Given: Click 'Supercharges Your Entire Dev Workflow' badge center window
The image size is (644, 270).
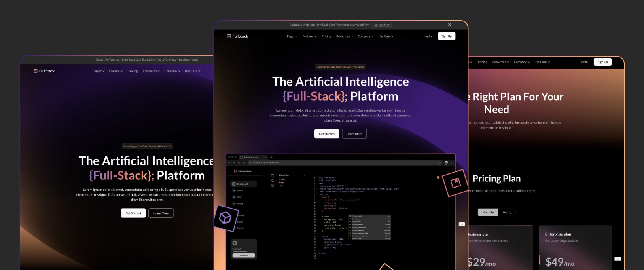Looking at the screenshot, I should pos(341,67).
